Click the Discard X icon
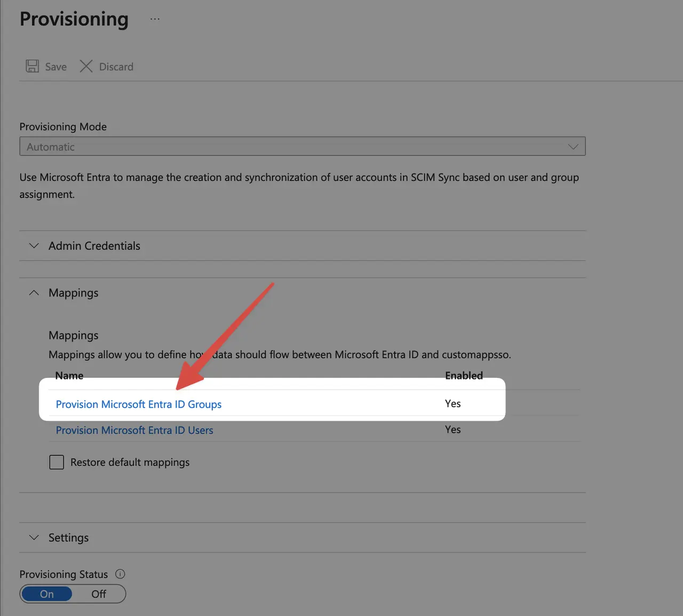The image size is (683, 616). [x=86, y=66]
